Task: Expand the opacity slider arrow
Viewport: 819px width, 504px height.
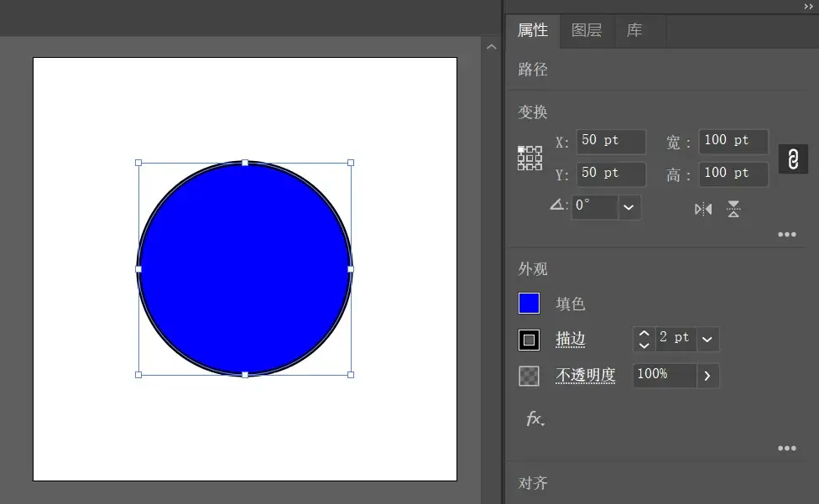Action: (x=707, y=376)
